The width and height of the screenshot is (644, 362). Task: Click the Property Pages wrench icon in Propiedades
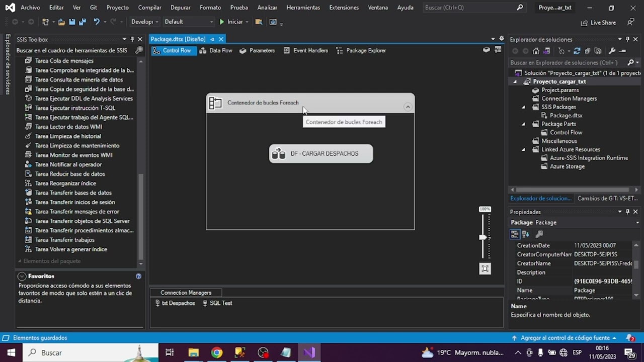point(539,234)
